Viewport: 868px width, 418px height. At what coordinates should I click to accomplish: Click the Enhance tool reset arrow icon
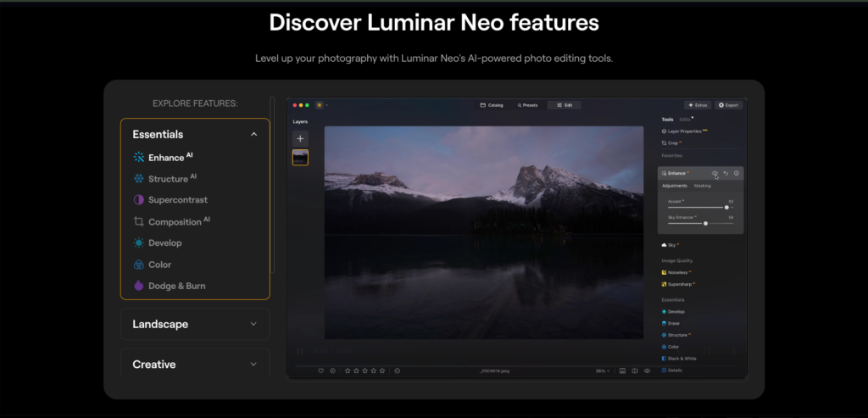pyautogui.click(x=726, y=173)
